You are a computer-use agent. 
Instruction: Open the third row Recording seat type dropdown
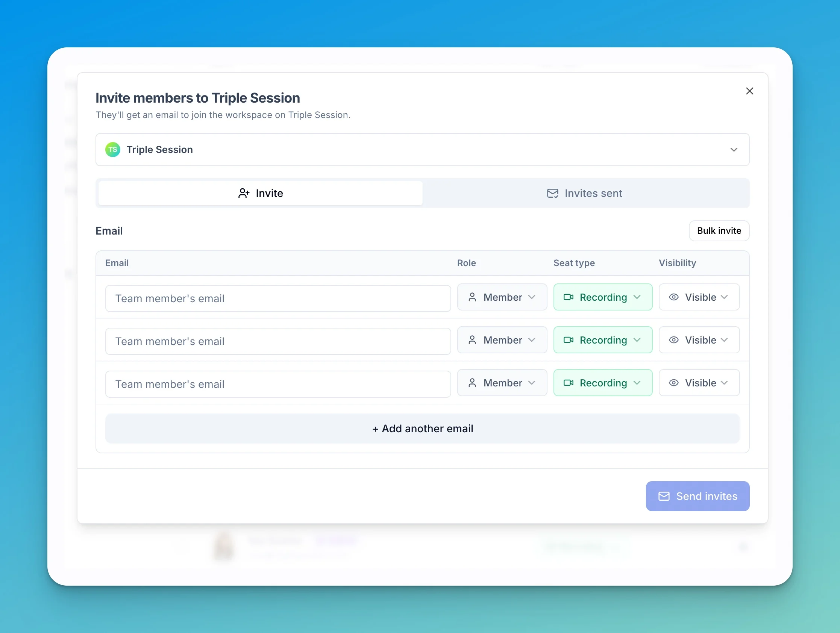(x=603, y=383)
